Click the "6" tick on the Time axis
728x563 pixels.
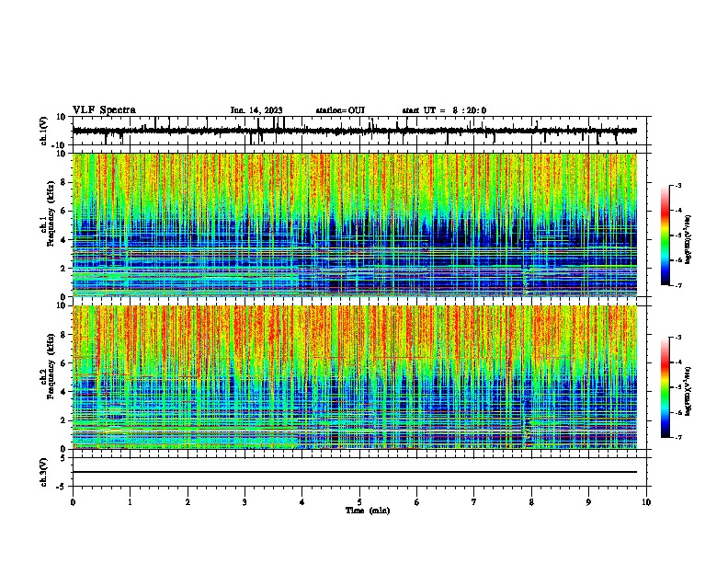[417, 502]
